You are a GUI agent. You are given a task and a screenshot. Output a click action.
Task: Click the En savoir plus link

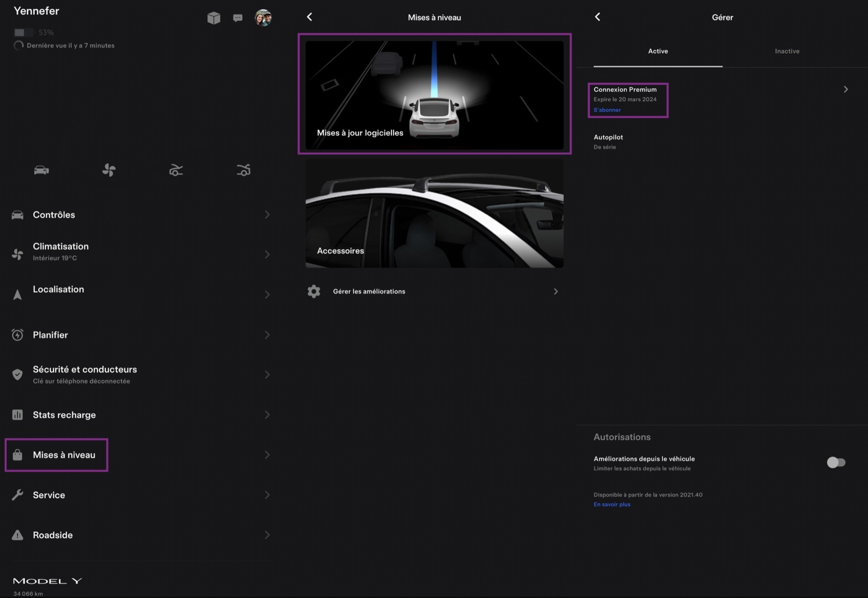[x=612, y=504]
